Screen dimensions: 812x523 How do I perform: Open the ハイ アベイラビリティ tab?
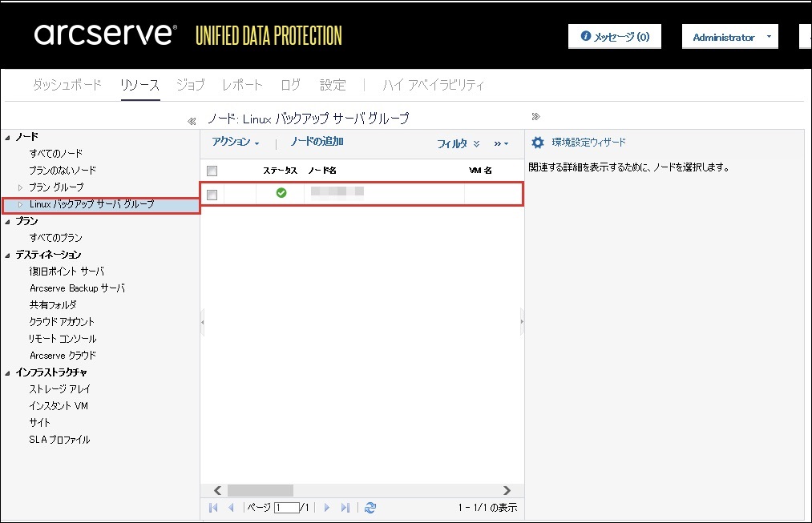tap(434, 85)
